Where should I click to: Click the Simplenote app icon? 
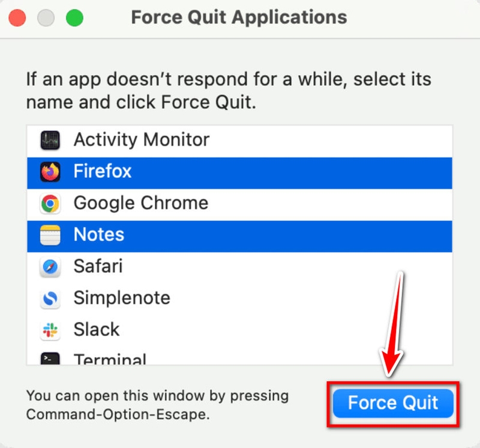tap(50, 298)
